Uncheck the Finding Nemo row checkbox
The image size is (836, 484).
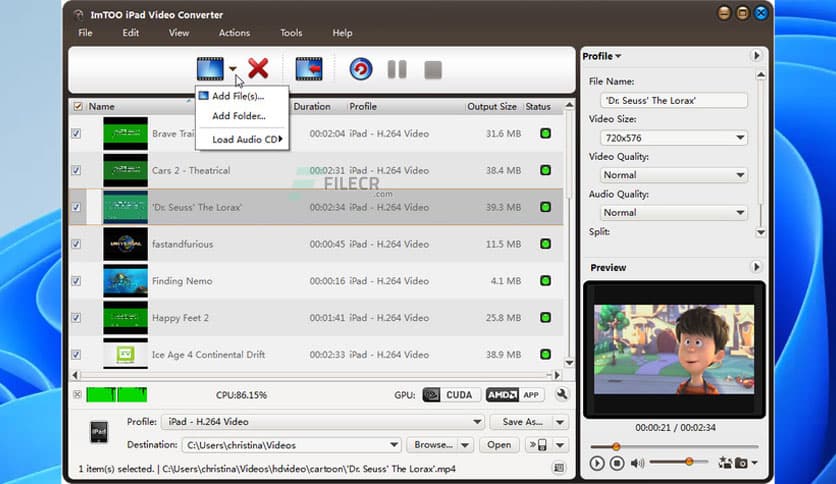(x=76, y=281)
